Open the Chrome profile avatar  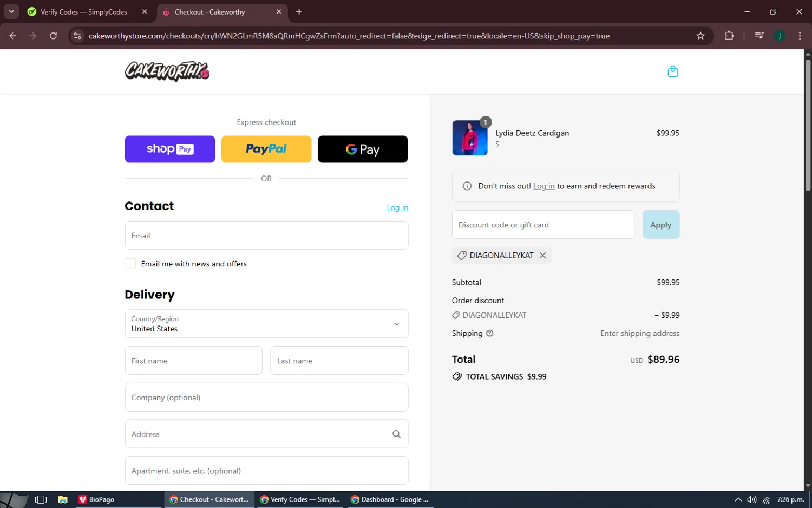(780, 36)
